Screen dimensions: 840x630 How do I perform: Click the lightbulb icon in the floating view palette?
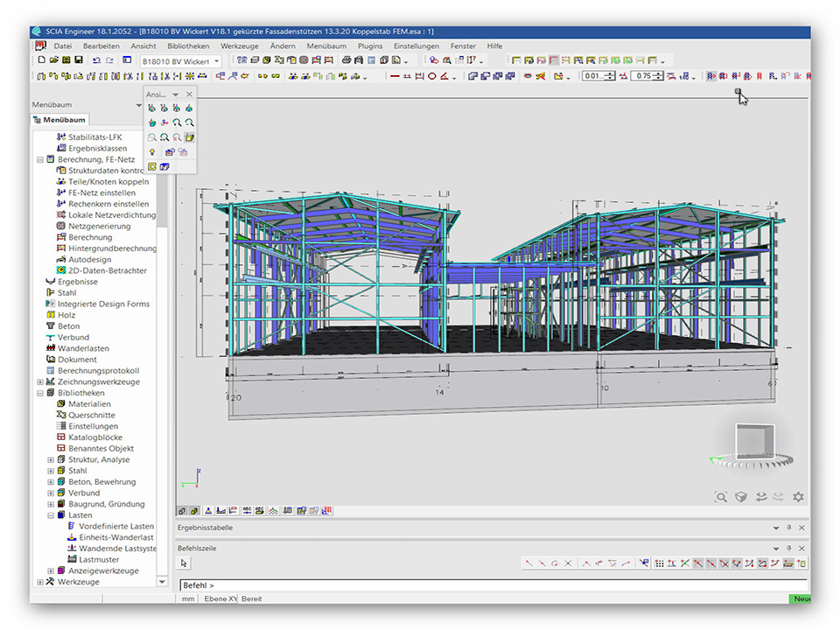point(152,152)
